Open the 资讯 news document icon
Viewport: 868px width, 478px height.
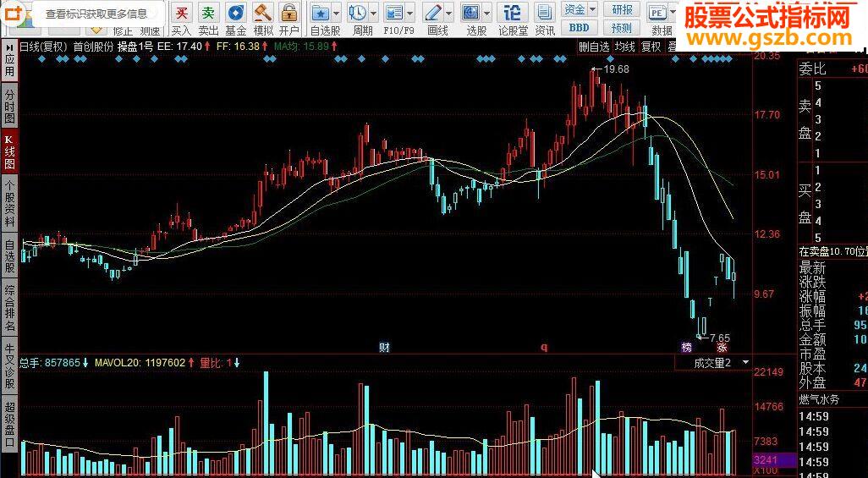[546, 12]
